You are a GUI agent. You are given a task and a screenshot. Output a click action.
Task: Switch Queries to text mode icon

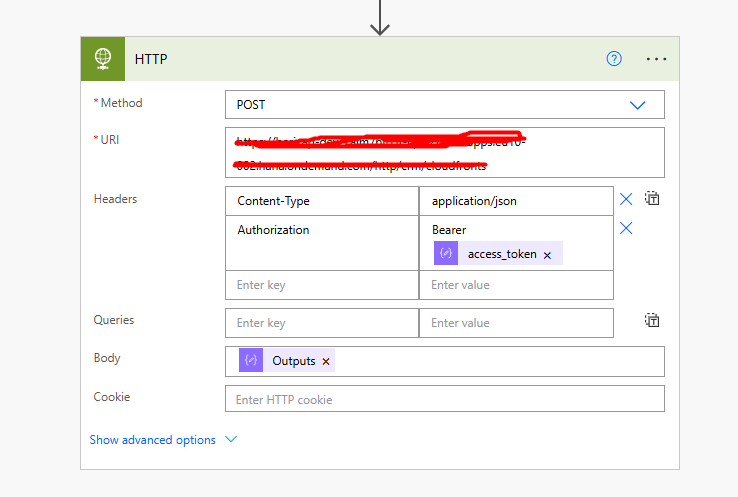[x=652, y=321]
